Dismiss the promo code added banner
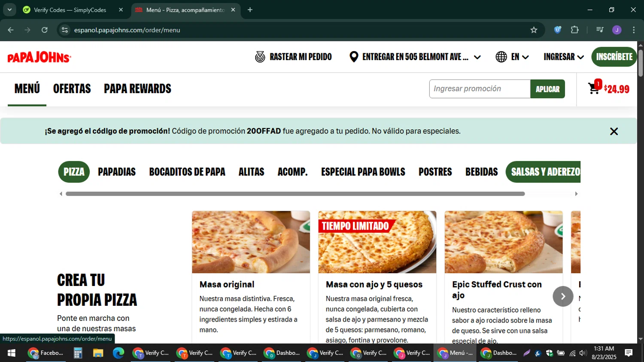The width and height of the screenshot is (644, 362). tap(614, 131)
